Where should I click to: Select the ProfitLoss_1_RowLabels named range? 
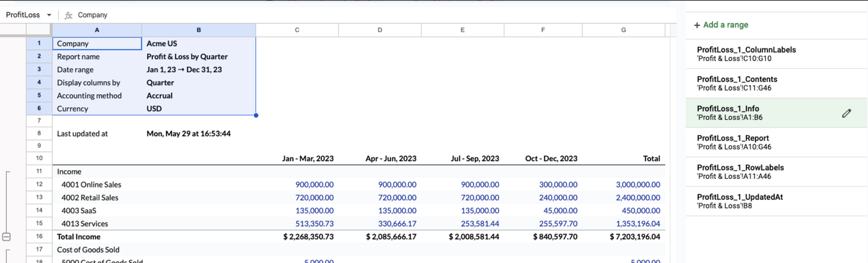[776, 171]
